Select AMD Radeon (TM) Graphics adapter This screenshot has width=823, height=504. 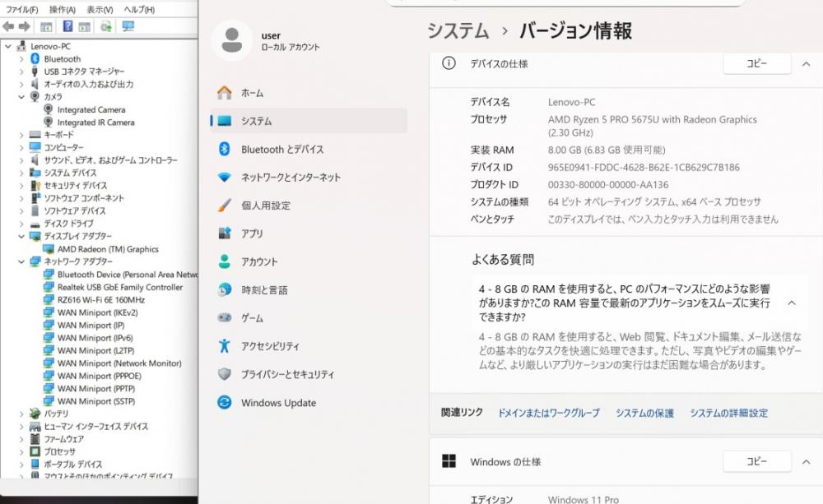pos(108,249)
